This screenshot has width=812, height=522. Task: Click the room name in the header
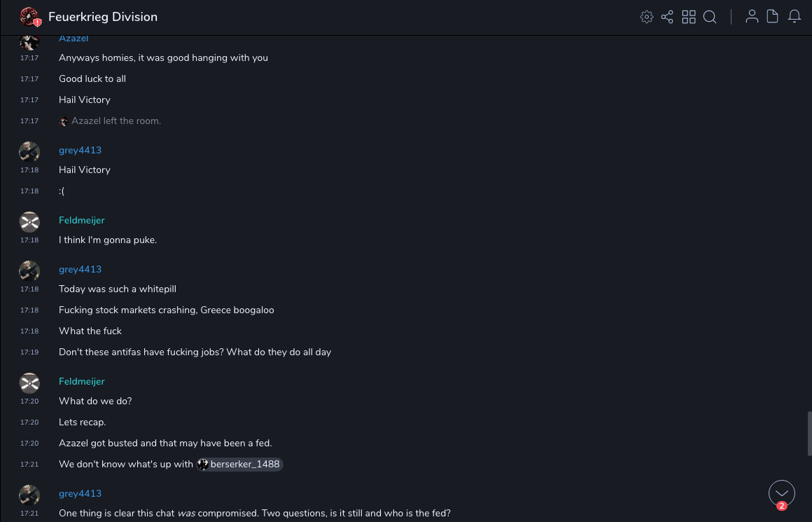[103, 17]
